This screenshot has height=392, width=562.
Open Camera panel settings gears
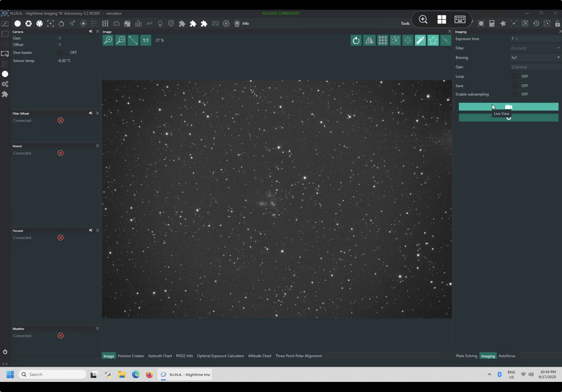click(x=91, y=31)
